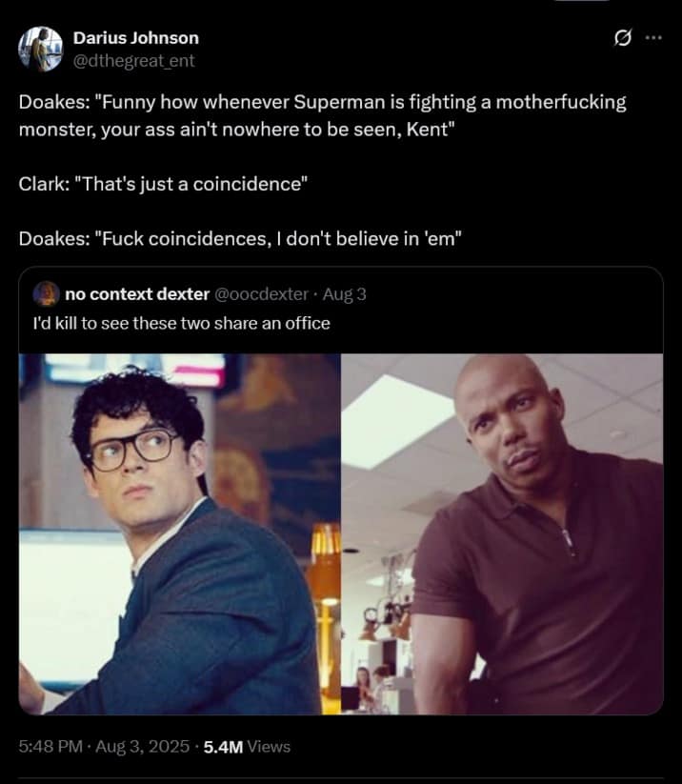This screenshot has height=784, width=682.
Task: Click the quoted text about sharing an office
Action: coord(181,323)
